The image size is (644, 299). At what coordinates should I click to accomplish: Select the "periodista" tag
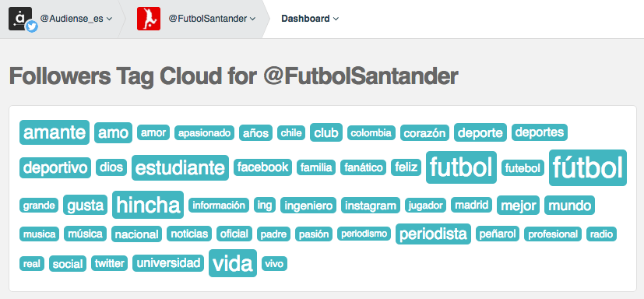[x=433, y=234]
